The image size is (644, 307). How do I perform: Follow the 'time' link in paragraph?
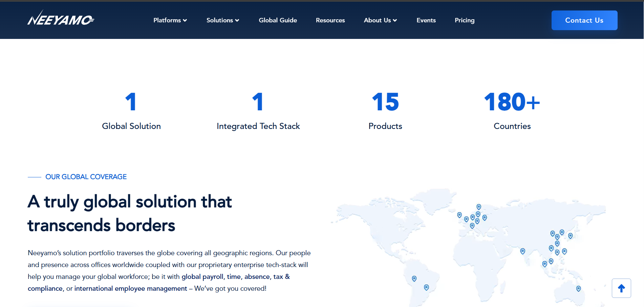click(234, 277)
